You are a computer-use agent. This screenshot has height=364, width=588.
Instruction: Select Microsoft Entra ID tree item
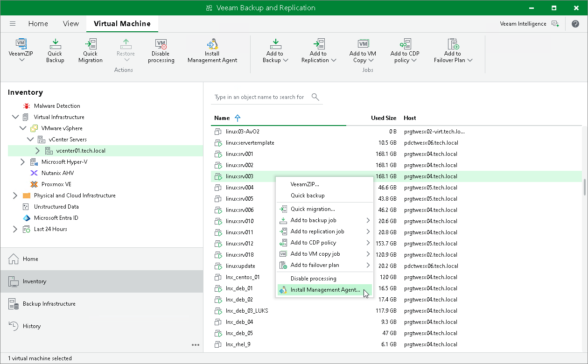[56, 218]
